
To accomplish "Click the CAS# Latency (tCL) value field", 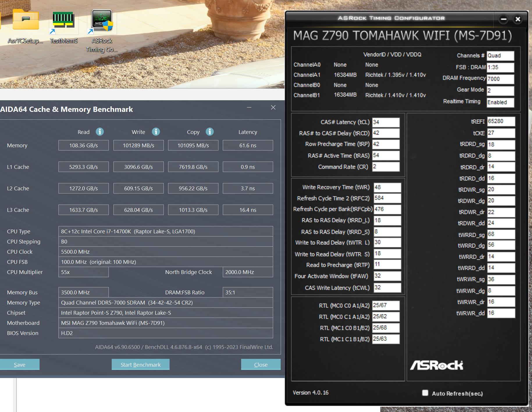I will click(386, 122).
